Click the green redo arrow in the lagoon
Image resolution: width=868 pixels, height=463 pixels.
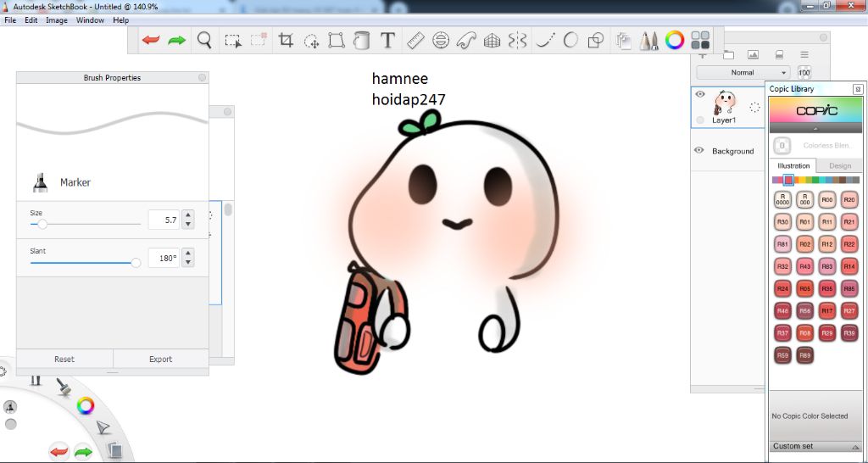point(84,451)
